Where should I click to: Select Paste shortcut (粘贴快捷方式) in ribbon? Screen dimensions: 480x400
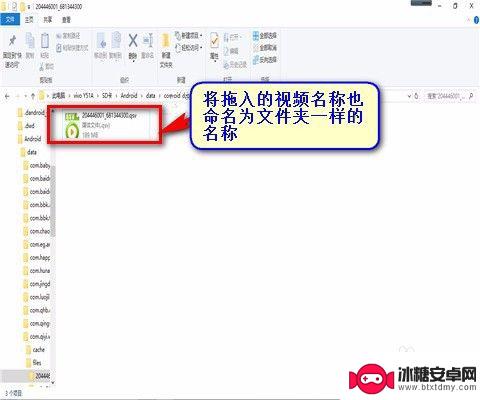tap(72, 48)
